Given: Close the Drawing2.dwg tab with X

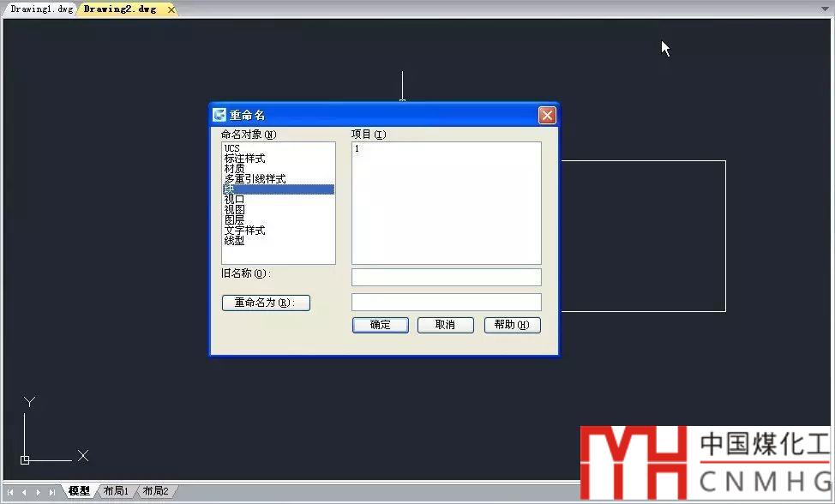Looking at the screenshot, I should (171, 9).
